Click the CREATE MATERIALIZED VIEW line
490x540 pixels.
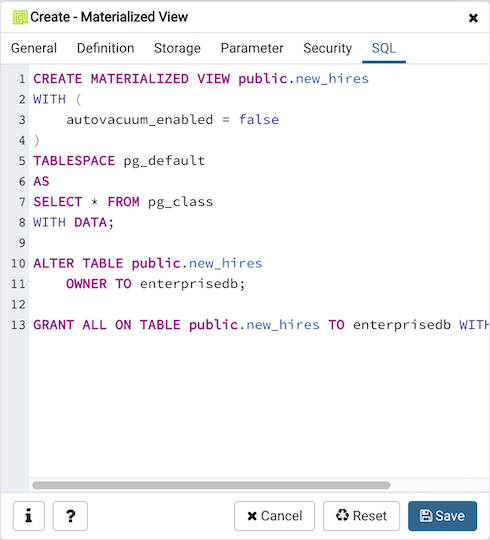201,79
